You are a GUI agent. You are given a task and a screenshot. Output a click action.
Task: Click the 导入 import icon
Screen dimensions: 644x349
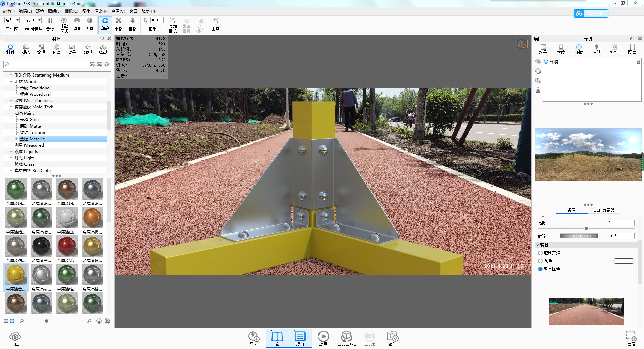pos(254,339)
